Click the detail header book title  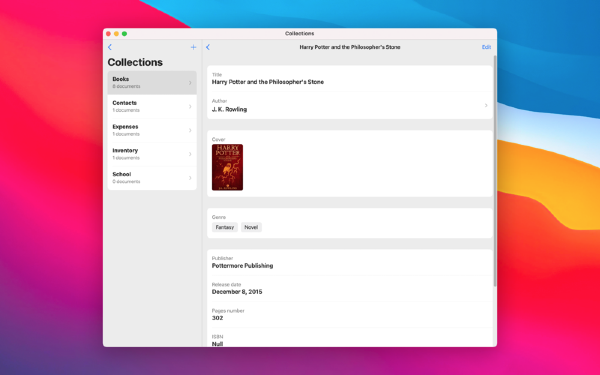pyautogui.click(x=350, y=47)
